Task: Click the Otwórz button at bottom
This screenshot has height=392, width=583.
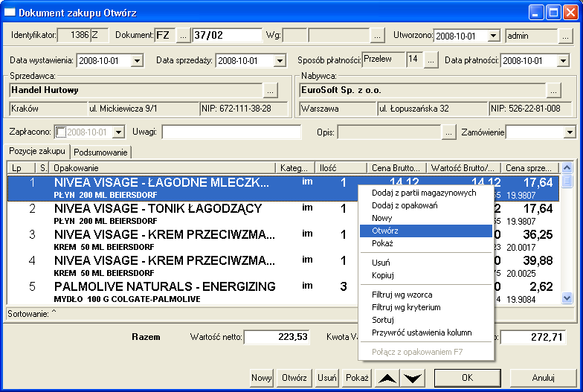Action: (294, 378)
